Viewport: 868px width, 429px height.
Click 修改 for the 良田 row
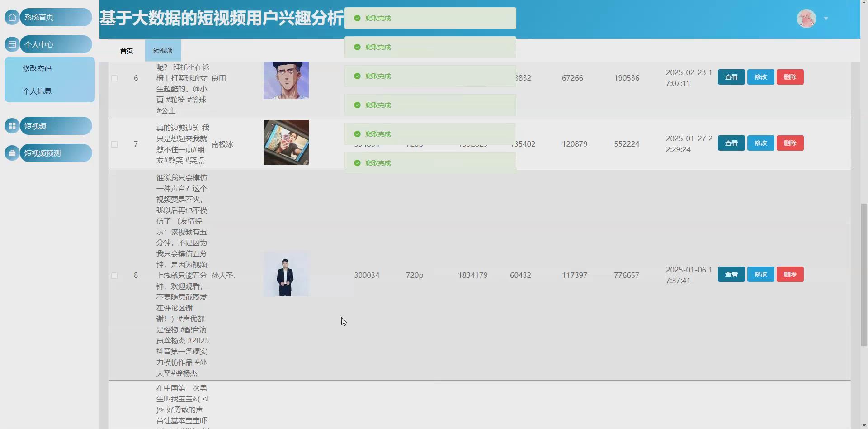click(761, 77)
